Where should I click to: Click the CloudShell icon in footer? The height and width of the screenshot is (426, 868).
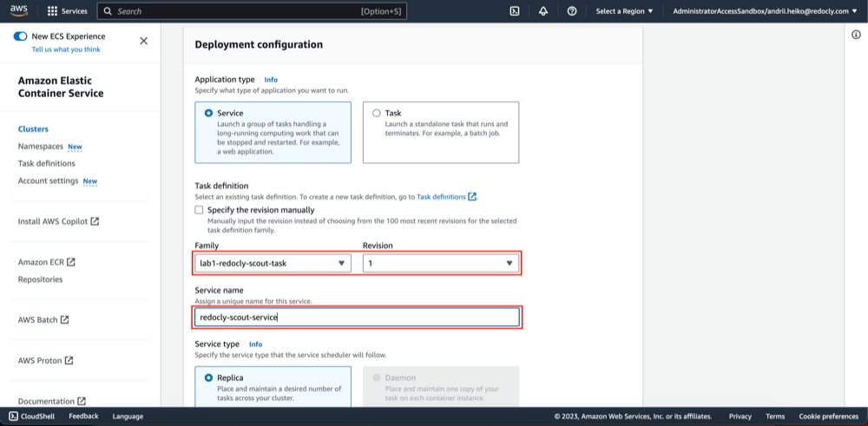pyautogui.click(x=14, y=416)
